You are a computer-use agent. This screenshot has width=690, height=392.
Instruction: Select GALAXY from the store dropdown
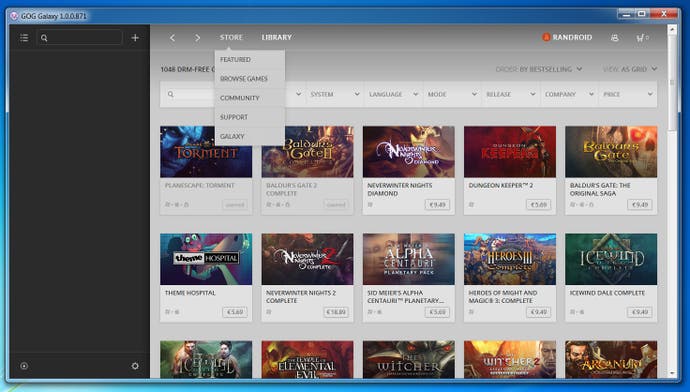(250, 136)
